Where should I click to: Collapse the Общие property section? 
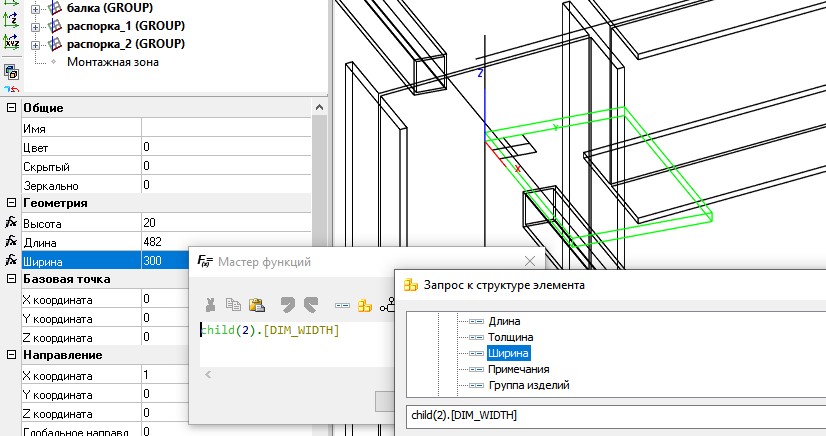[11, 108]
